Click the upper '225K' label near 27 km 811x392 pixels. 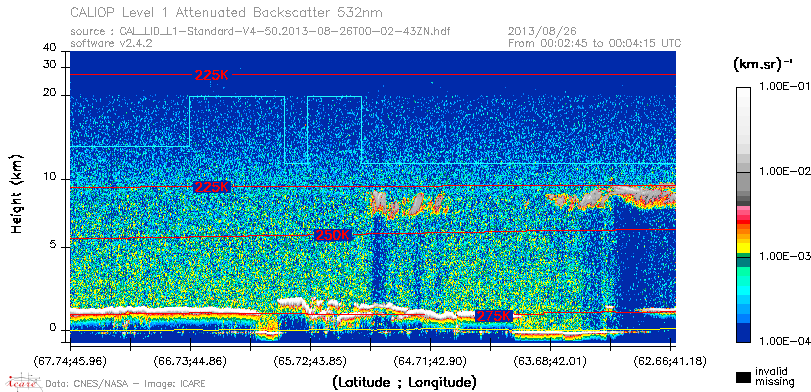[x=212, y=75]
